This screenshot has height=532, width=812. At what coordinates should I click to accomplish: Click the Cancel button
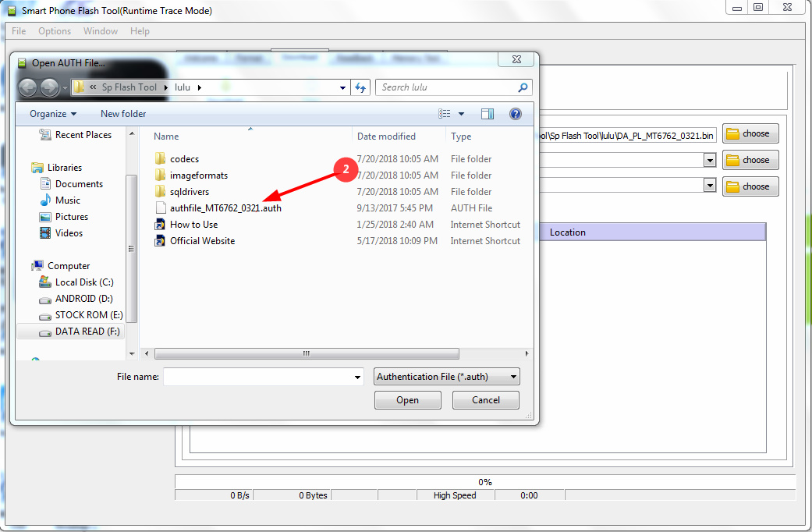[486, 400]
